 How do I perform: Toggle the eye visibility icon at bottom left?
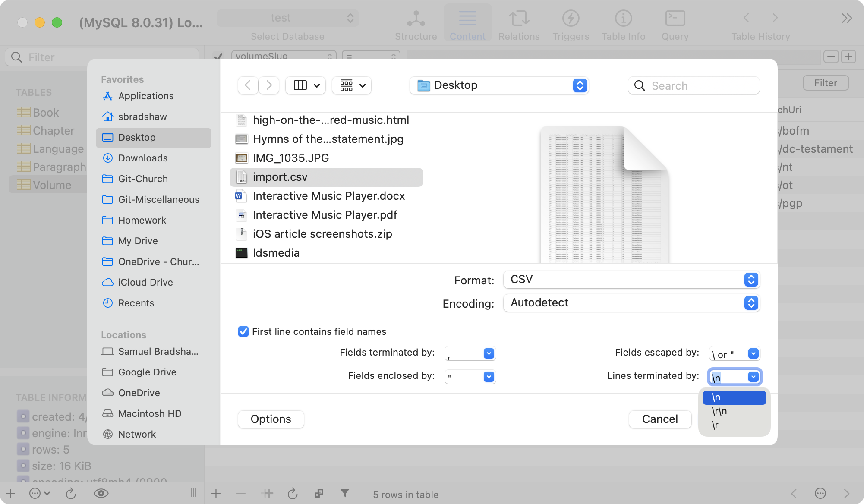101,493
